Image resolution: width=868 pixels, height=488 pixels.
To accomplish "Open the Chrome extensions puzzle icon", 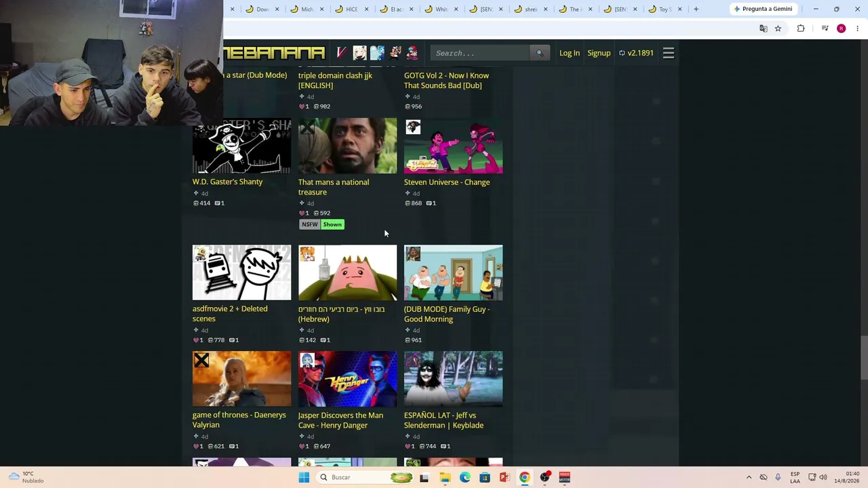I will coord(801,28).
